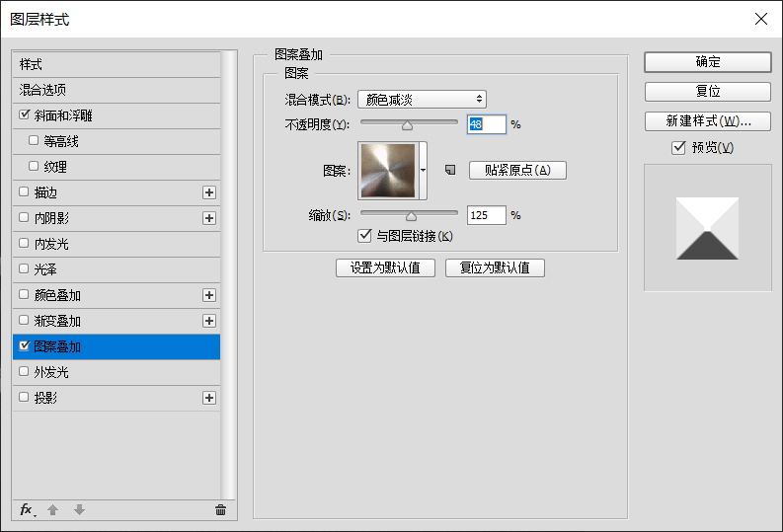This screenshot has width=783, height=532.
Task: Enable the 光泽 checkbox
Action: [x=24, y=268]
